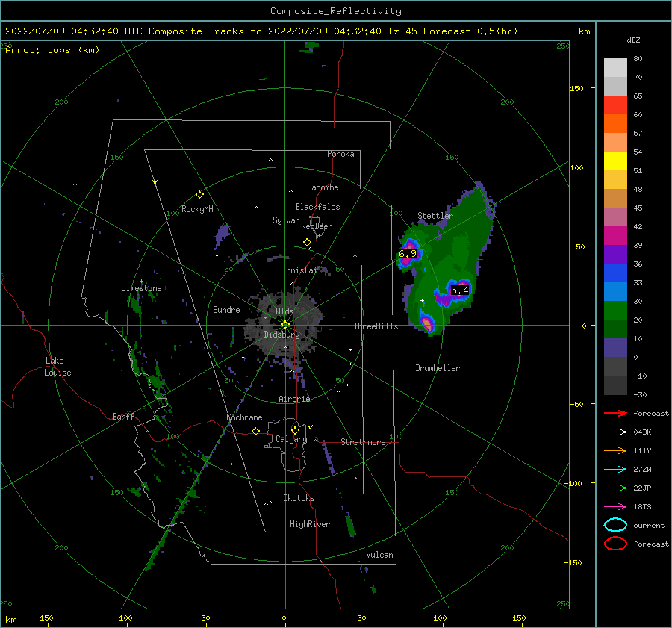Click the Vulcan label
Image resolution: width=672 pixels, height=628 pixels.
(379, 555)
